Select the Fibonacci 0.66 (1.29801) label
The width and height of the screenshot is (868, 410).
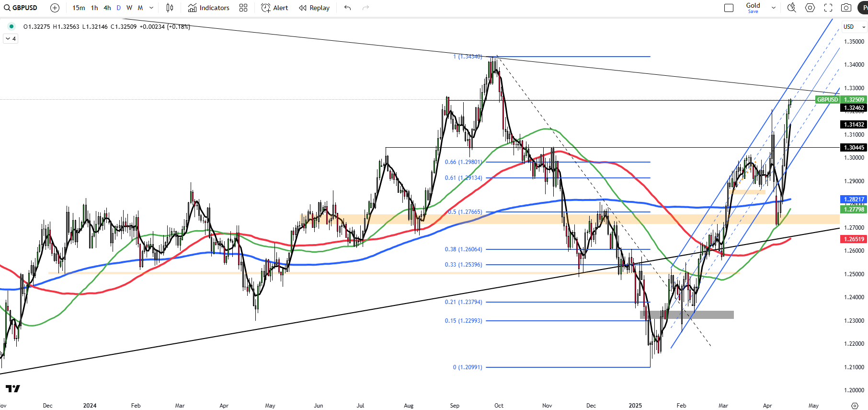pyautogui.click(x=463, y=162)
